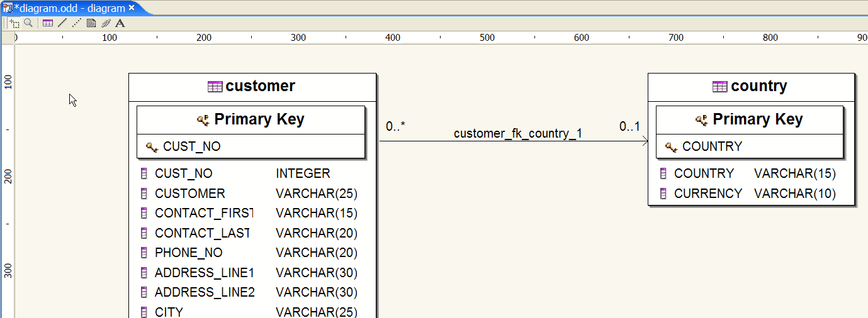Select the CURRENCY column in country table
868x318 pixels.
pyautogui.click(x=707, y=194)
